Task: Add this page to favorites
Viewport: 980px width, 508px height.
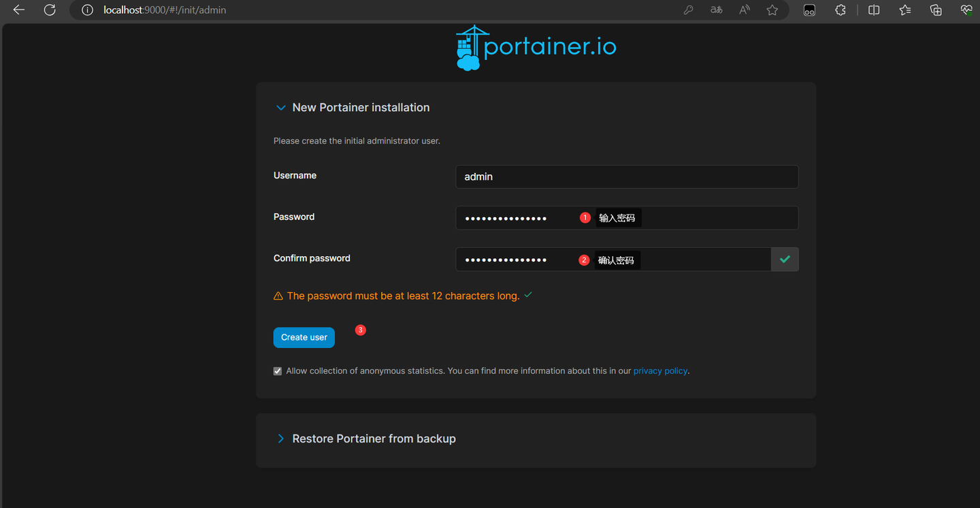Action: coord(772,10)
